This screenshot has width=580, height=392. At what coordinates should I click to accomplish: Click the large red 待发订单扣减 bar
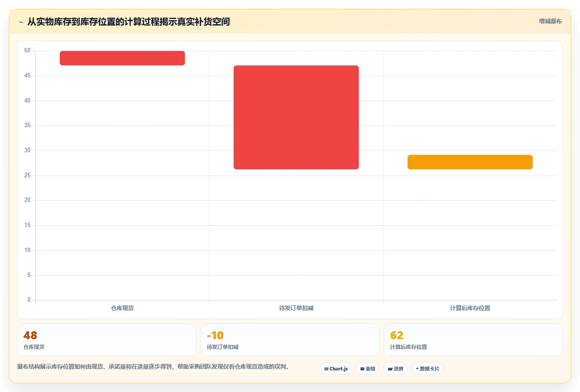pos(296,117)
